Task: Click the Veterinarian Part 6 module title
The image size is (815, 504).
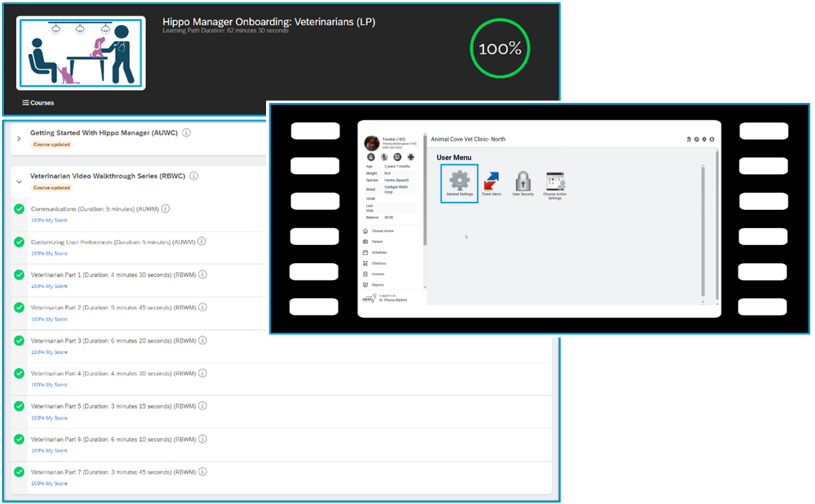Action: coord(113,439)
